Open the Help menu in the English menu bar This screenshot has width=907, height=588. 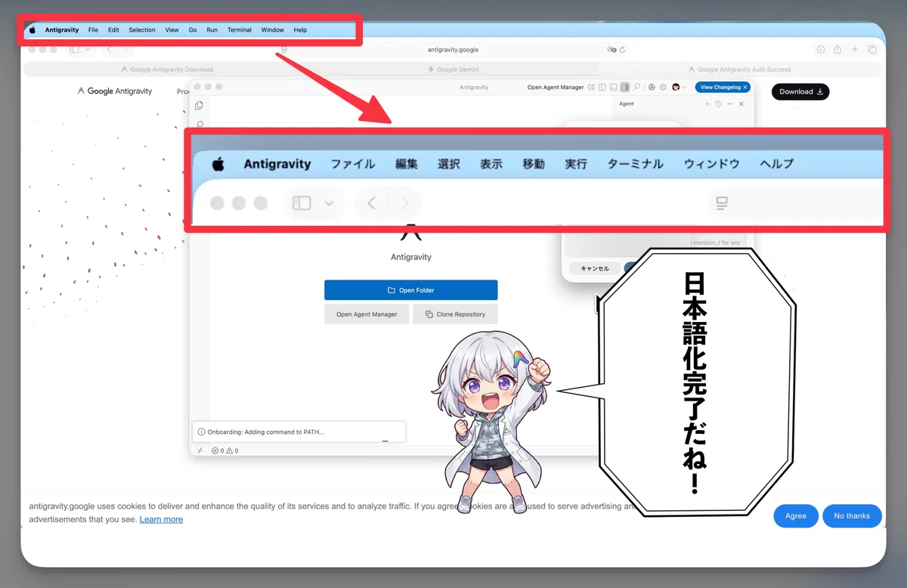tap(301, 30)
